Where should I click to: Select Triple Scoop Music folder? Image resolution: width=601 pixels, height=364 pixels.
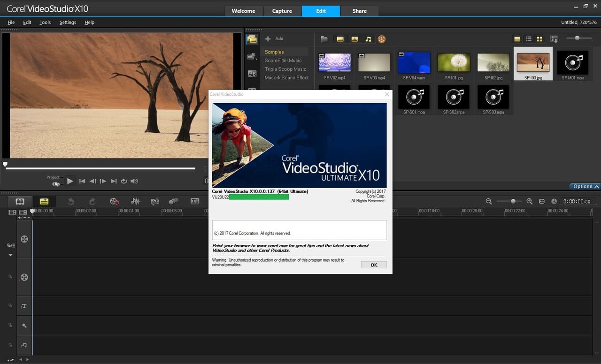pyautogui.click(x=285, y=69)
